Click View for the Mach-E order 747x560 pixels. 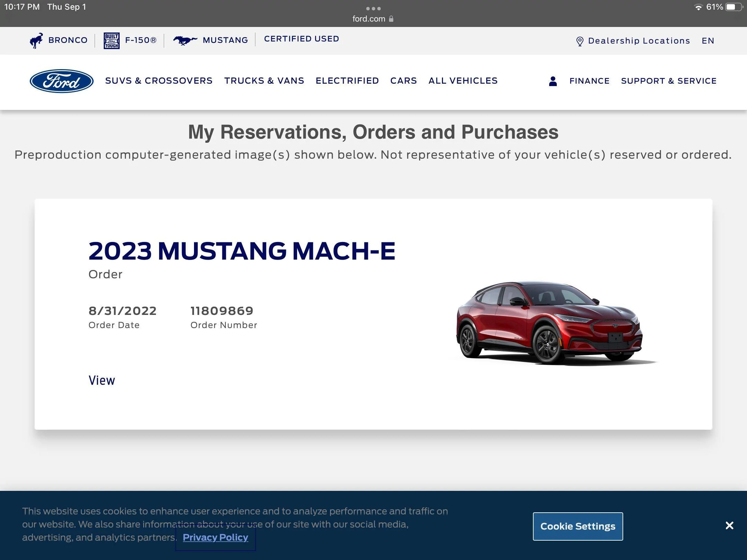(x=102, y=380)
